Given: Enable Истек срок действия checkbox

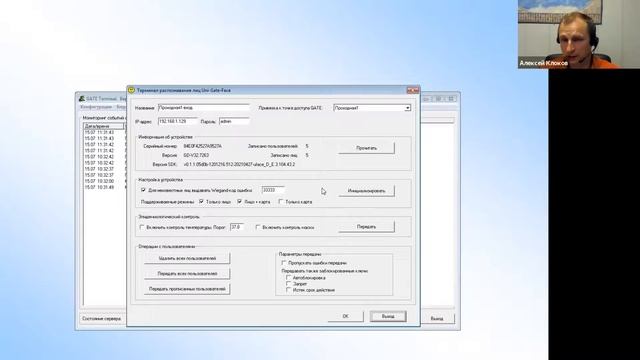Looking at the screenshot, I should pyautogui.click(x=289, y=290).
